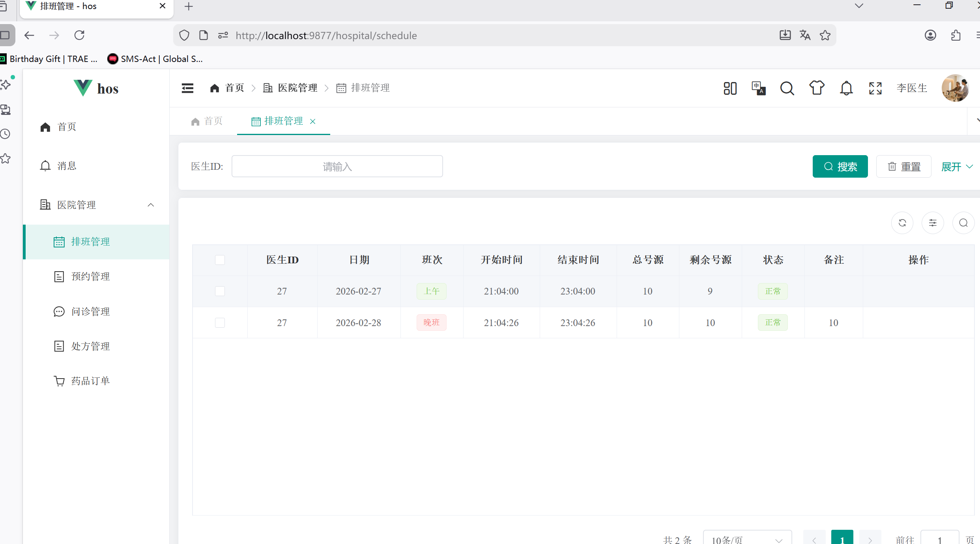The width and height of the screenshot is (980, 544).
Task: Click the table refresh circular icon
Action: coord(902,223)
